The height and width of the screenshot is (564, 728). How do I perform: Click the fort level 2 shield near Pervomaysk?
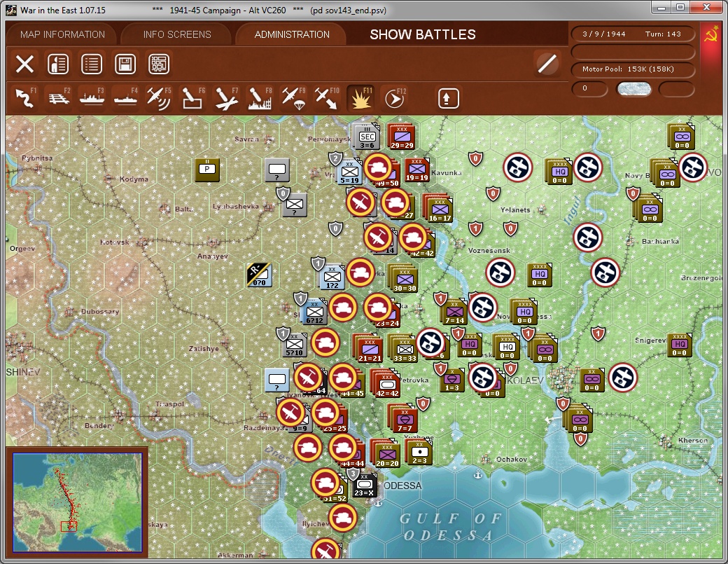336,158
